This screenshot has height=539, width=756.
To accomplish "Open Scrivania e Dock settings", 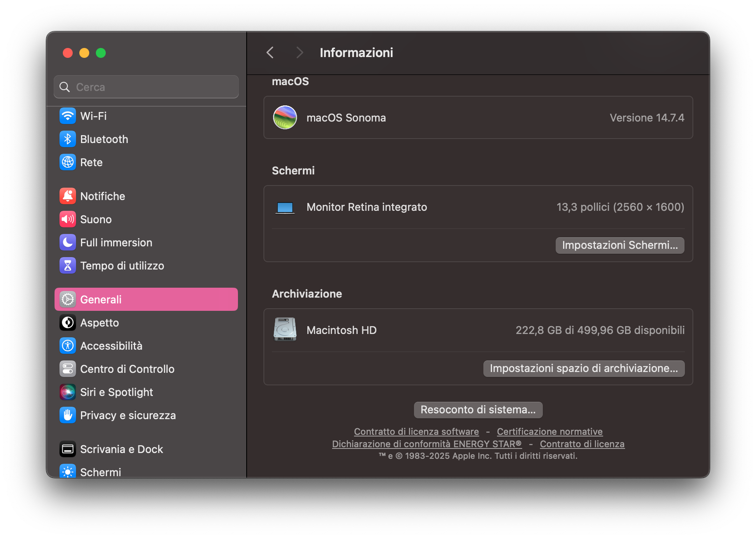I will click(x=121, y=449).
